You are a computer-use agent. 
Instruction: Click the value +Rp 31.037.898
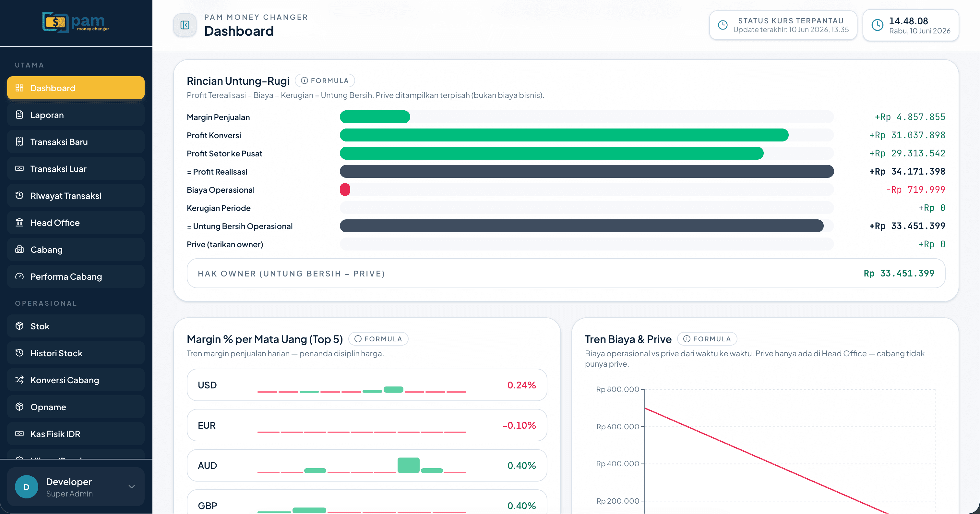907,135
